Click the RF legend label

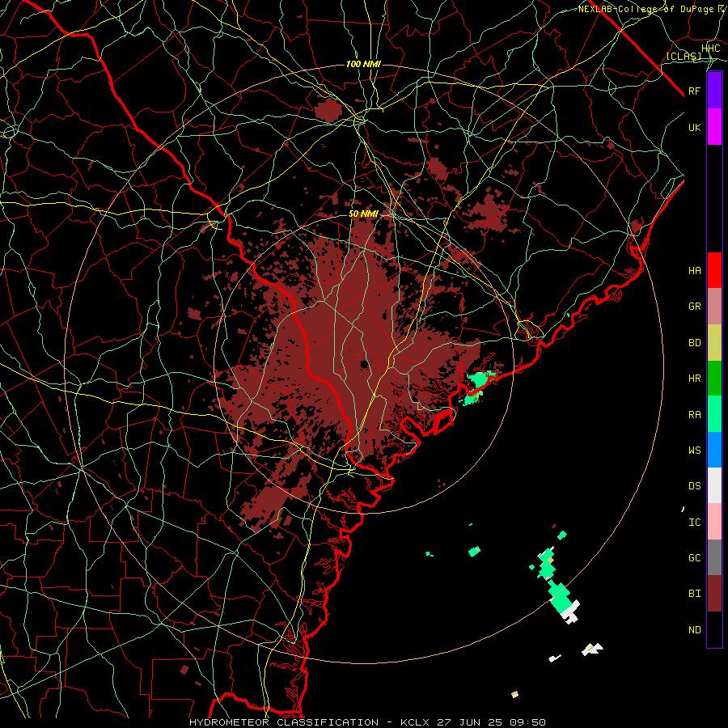pos(695,91)
